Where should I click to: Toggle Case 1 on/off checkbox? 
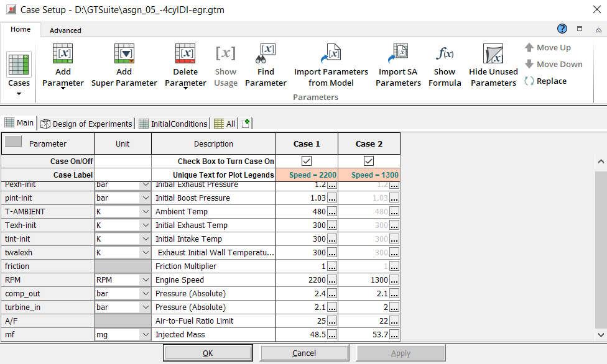[307, 161]
